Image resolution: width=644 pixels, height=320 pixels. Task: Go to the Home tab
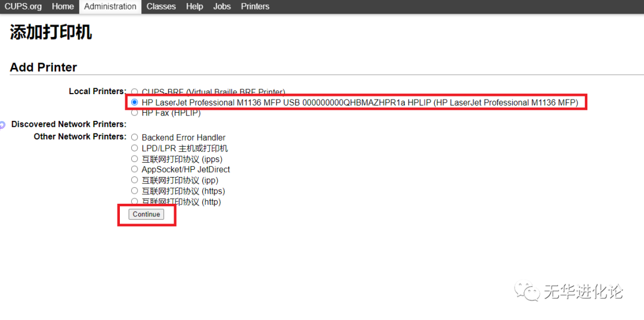coord(63,7)
